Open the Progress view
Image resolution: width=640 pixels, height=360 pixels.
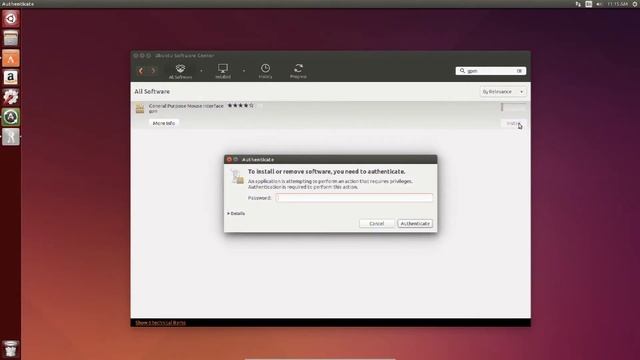298,71
